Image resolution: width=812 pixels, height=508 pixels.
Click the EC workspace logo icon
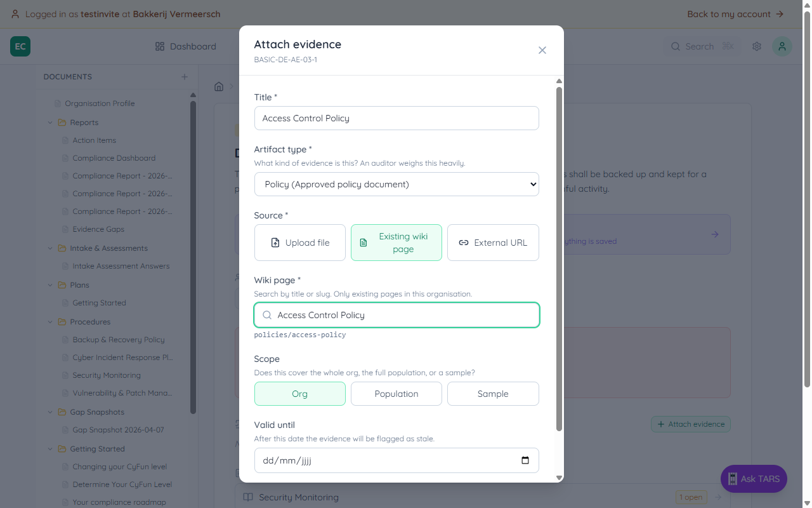tap(20, 46)
